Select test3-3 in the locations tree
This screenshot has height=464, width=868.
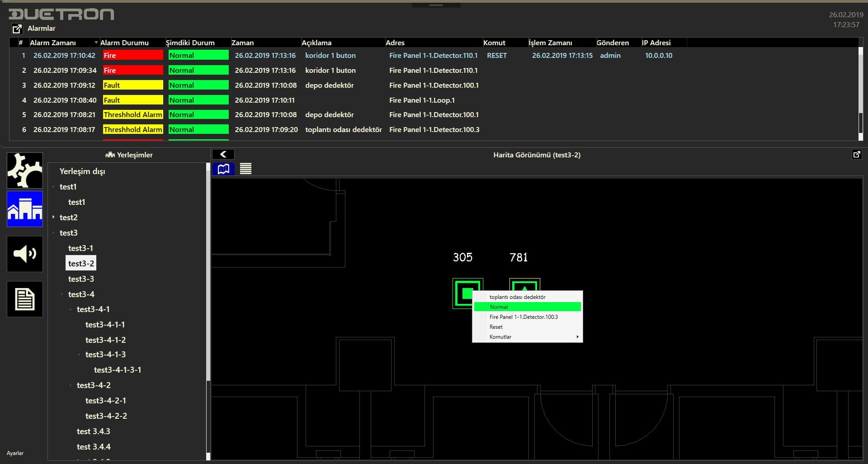tap(81, 279)
